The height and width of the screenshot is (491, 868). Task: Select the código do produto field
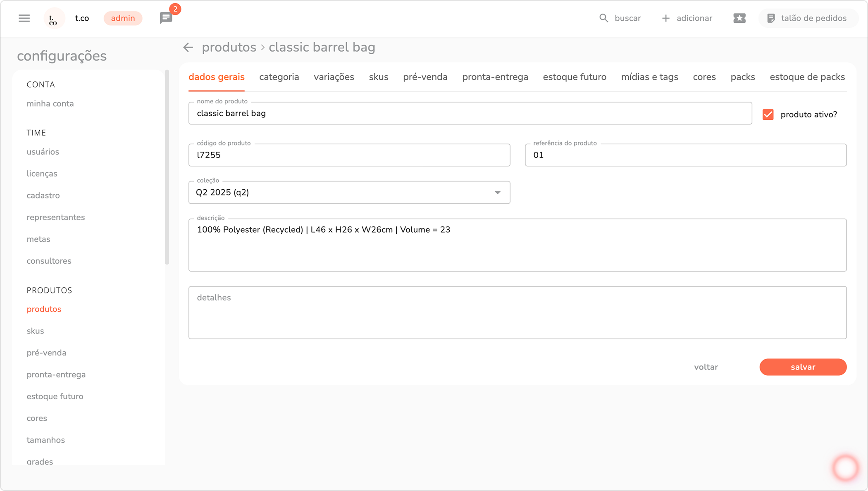click(349, 155)
